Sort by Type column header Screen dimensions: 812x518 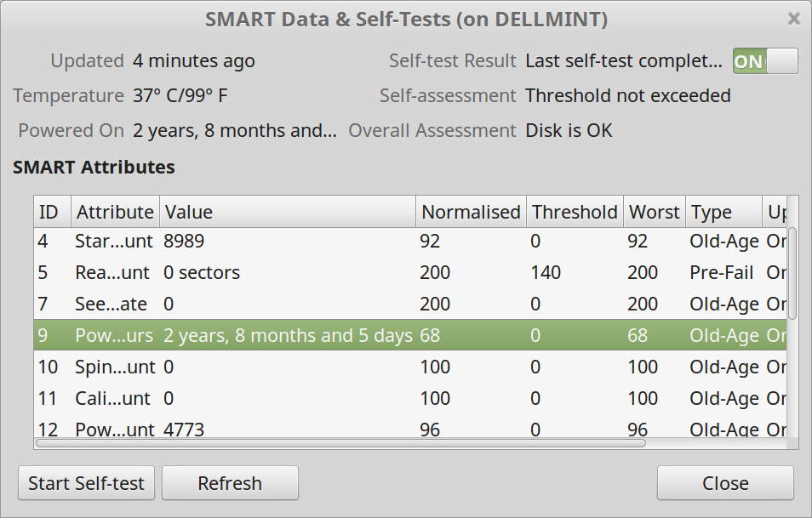coord(723,212)
